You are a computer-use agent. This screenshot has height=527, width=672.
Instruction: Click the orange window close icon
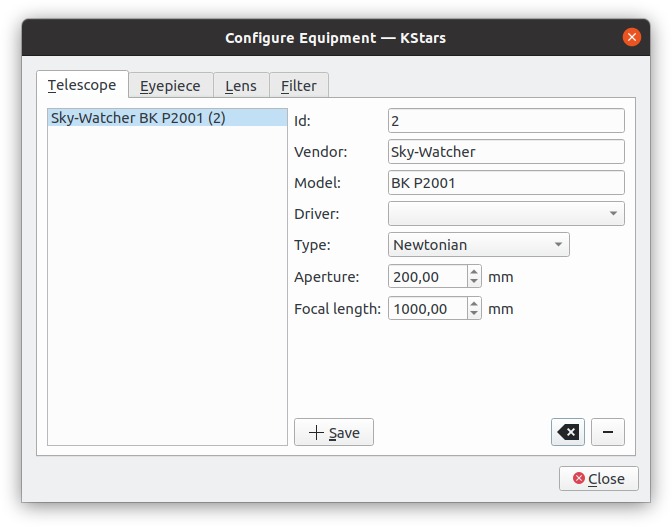point(632,37)
